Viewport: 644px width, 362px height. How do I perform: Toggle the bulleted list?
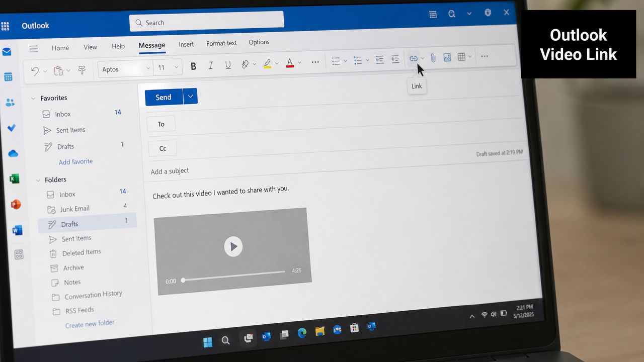[x=336, y=61]
